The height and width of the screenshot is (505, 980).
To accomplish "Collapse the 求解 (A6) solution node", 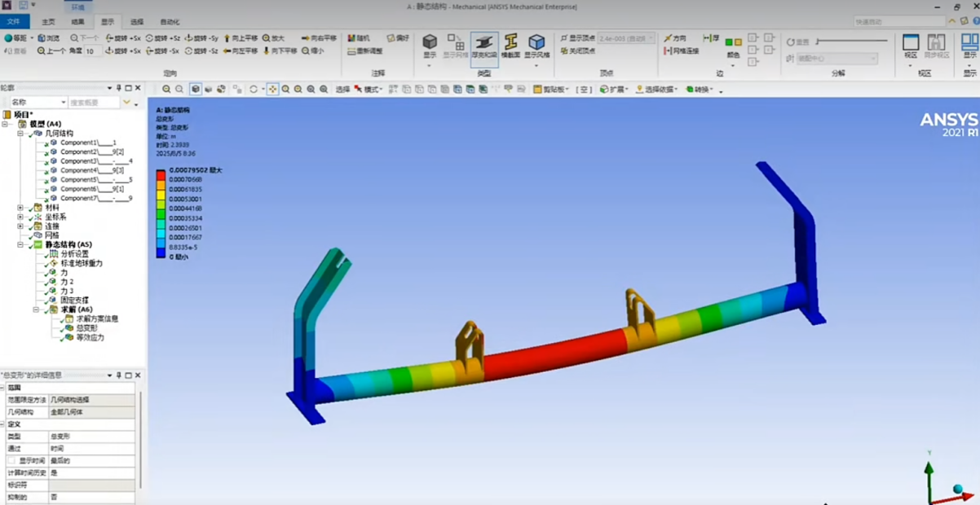I will coord(36,310).
